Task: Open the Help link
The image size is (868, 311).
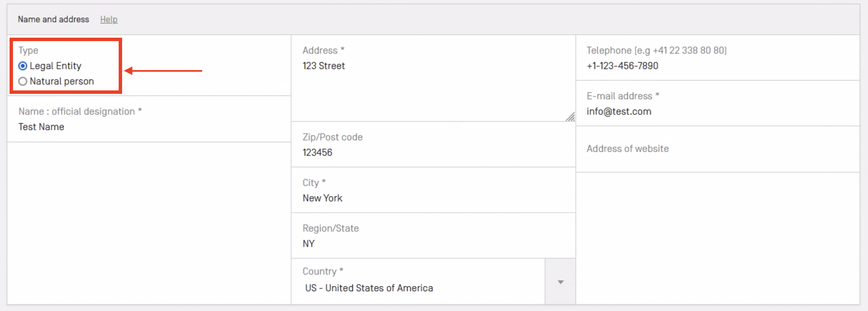Action: [x=108, y=20]
